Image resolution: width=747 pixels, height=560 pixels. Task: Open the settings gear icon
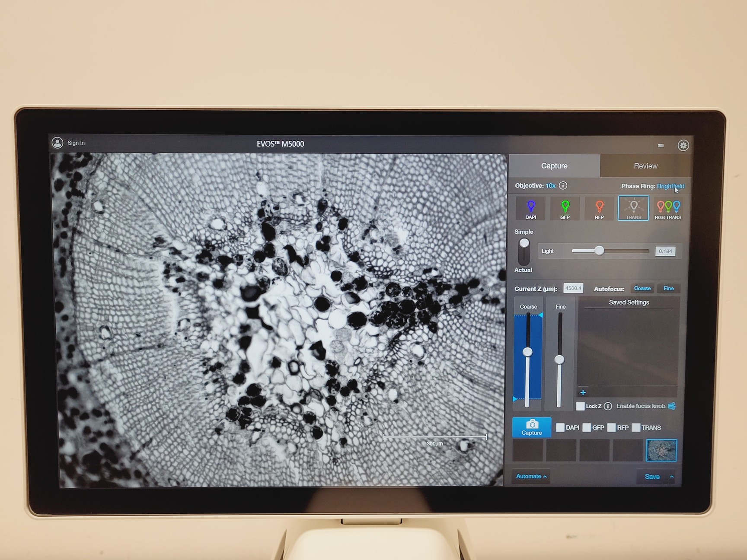[683, 146]
